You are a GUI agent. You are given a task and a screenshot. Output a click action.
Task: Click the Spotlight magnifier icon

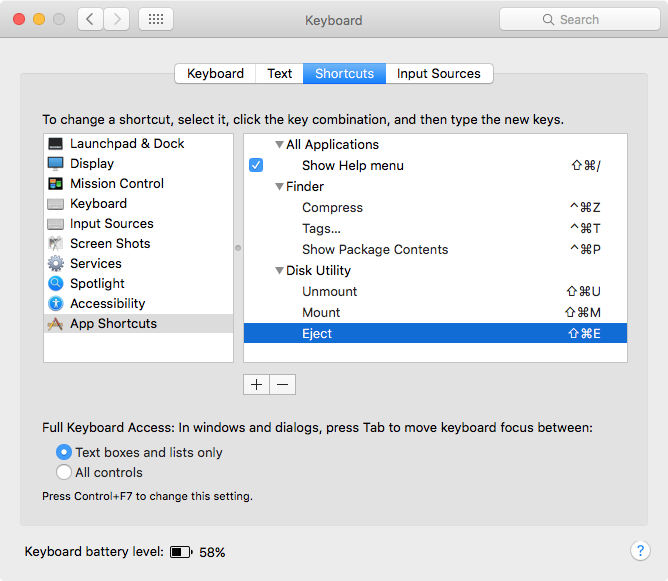coord(55,283)
